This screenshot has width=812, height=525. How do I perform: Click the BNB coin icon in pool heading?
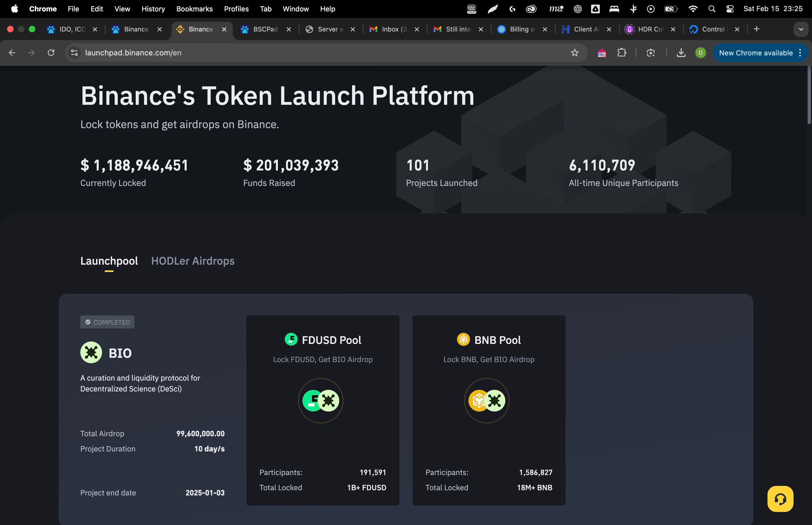click(x=464, y=339)
